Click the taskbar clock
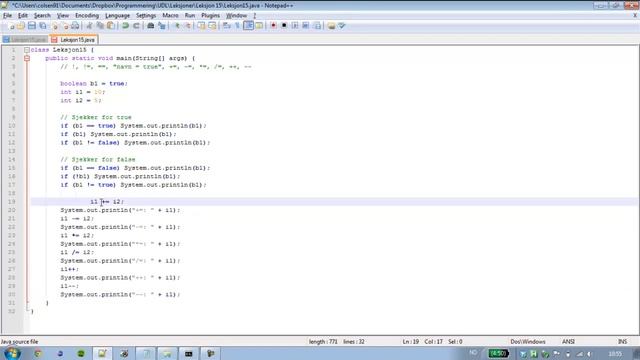 point(615,353)
